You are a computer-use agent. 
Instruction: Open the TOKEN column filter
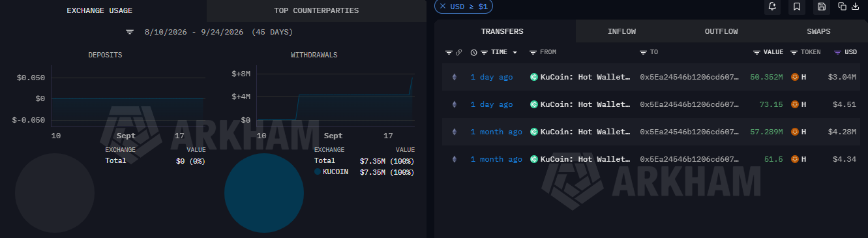(794, 52)
